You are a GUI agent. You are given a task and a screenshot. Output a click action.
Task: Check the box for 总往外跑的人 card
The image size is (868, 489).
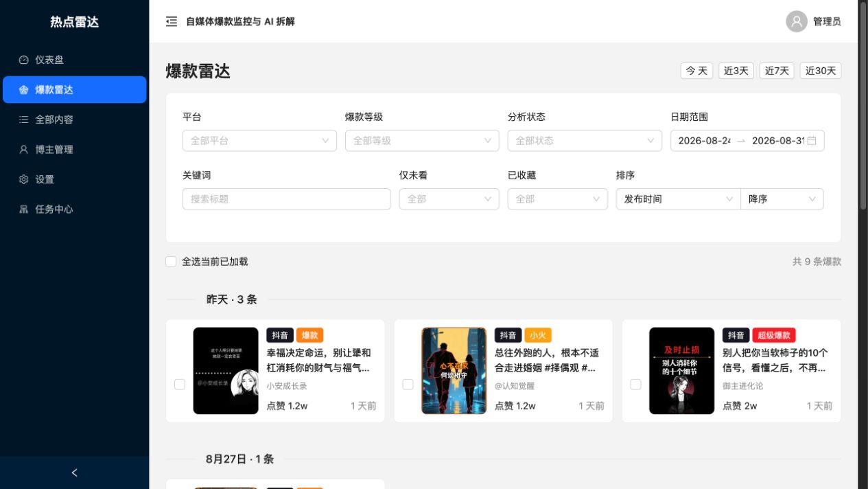point(408,385)
